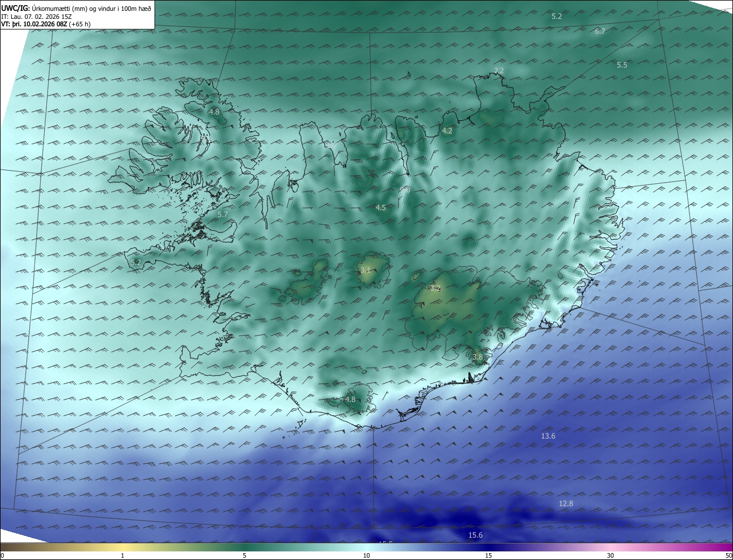Viewport: 733px width, 560px height.
Task: Click the 3.1 value on the glacier
Action: [x=365, y=270]
